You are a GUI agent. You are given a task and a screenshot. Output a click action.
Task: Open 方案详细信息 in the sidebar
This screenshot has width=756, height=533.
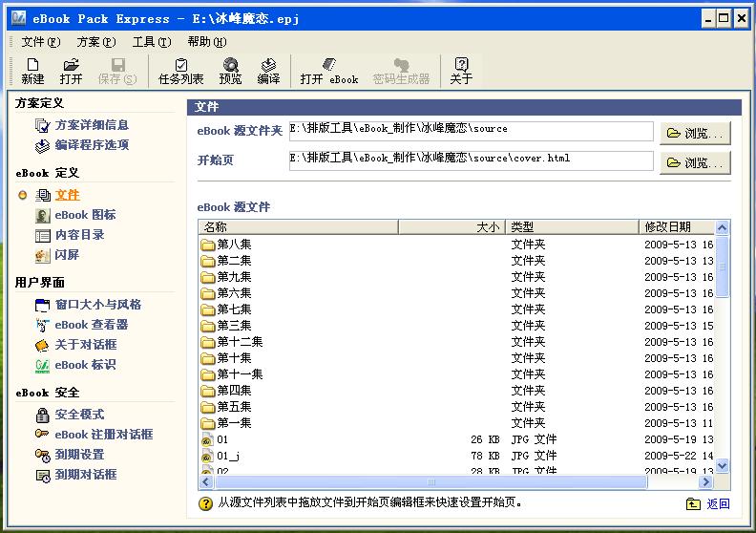[x=82, y=125]
